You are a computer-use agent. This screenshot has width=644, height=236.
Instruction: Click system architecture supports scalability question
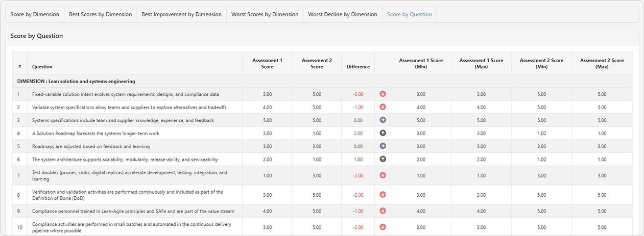tap(125, 160)
